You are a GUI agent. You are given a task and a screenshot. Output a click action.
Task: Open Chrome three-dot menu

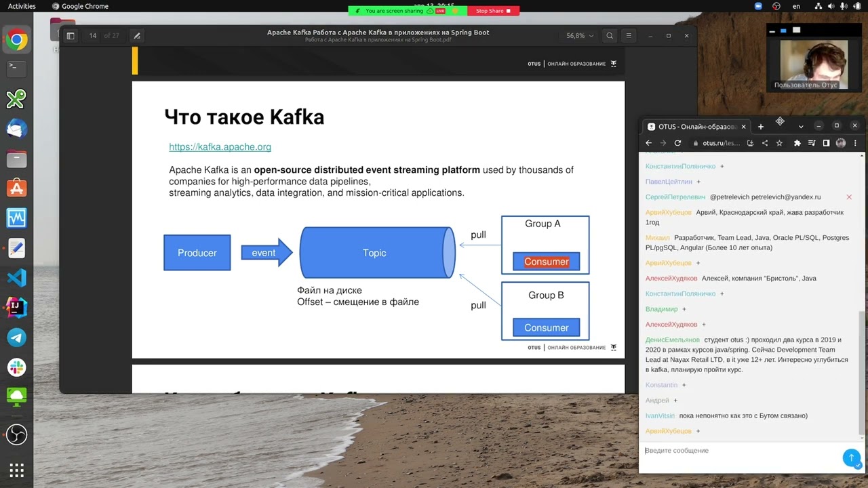(855, 143)
